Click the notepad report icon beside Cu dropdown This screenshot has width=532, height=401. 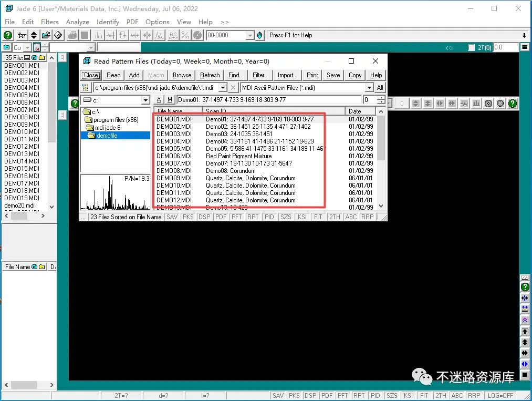click(37, 47)
